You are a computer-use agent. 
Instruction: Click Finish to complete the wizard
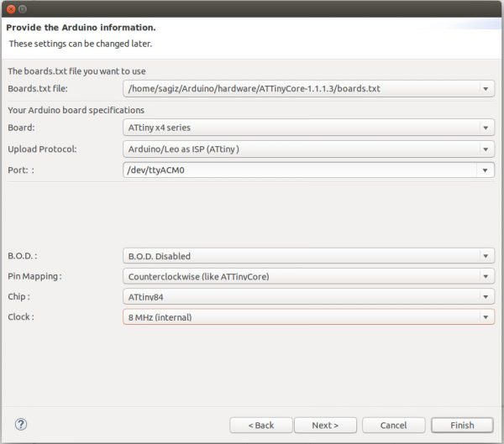click(462, 425)
